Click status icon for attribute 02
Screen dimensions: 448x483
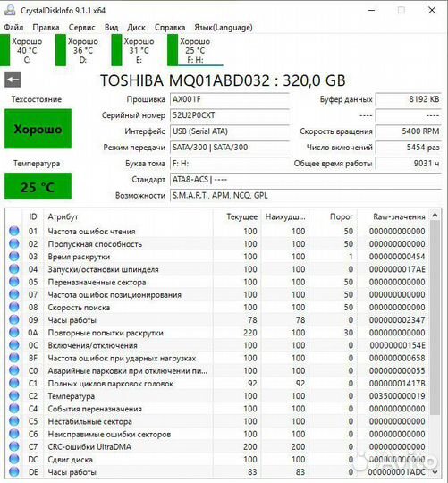coord(13,243)
